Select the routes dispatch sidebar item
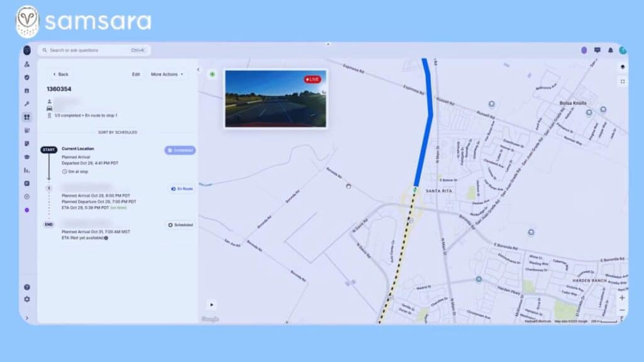This screenshot has width=644, height=362. (x=27, y=117)
